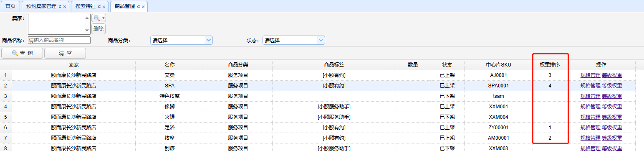Click SKU cell AJ0001
Screen dimensions: 644x151
tap(498, 75)
